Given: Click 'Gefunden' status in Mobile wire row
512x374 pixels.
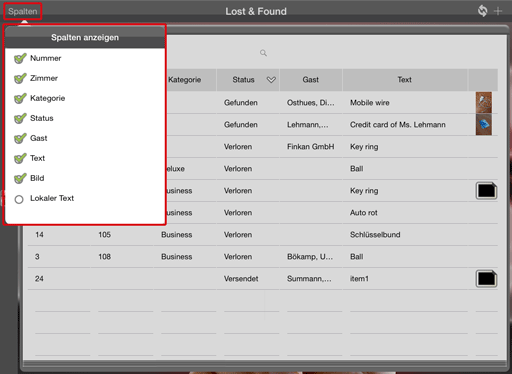Looking at the screenshot, I should 241,103.
